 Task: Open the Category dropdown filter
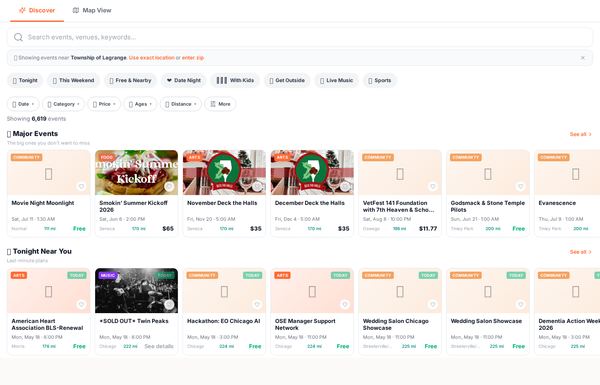coord(64,104)
